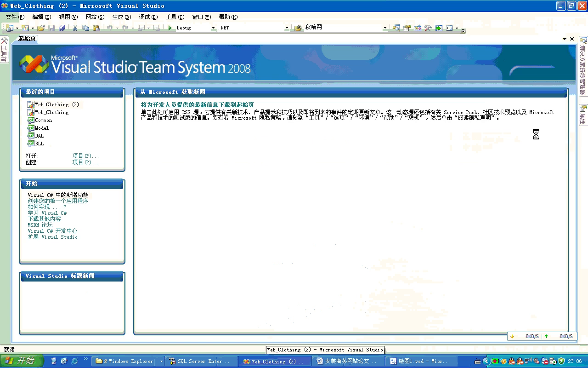This screenshot has height=368, width=588.
Task: Click the Save All icon
Action: click(x=62, y=28)
